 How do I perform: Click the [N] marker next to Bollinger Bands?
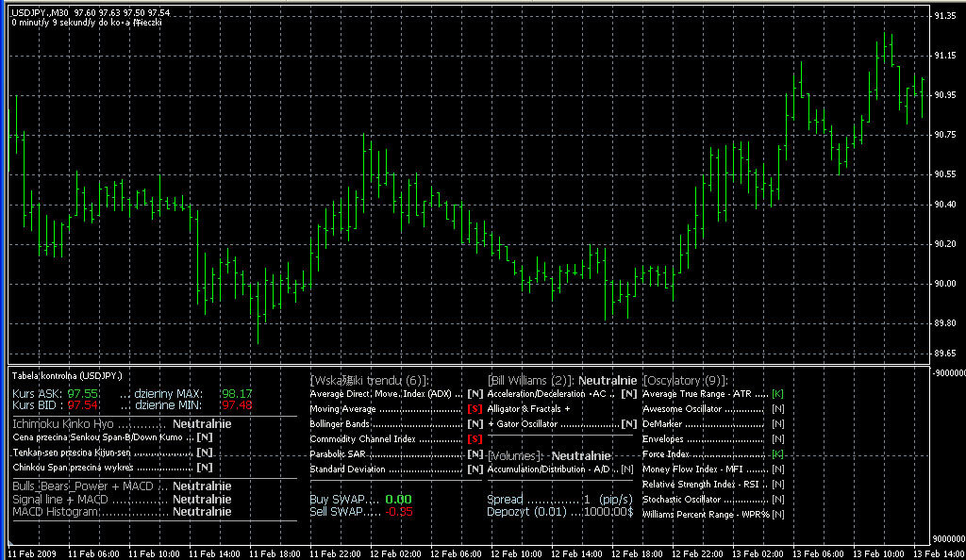tap(475, 424)
